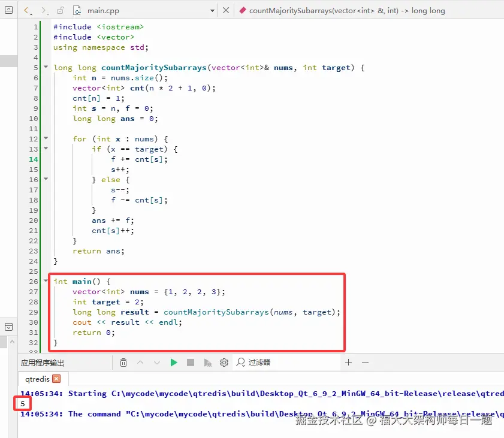
Task: Click 'vector<int> cnt(n * 2 + 1, 0);' line
Action: click(x=144, y=88)
